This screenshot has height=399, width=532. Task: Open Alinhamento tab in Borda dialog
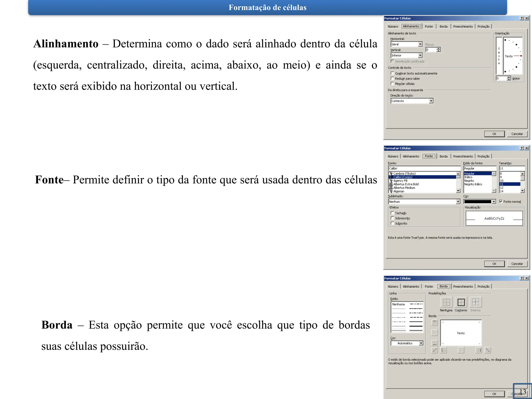point(411,287)
